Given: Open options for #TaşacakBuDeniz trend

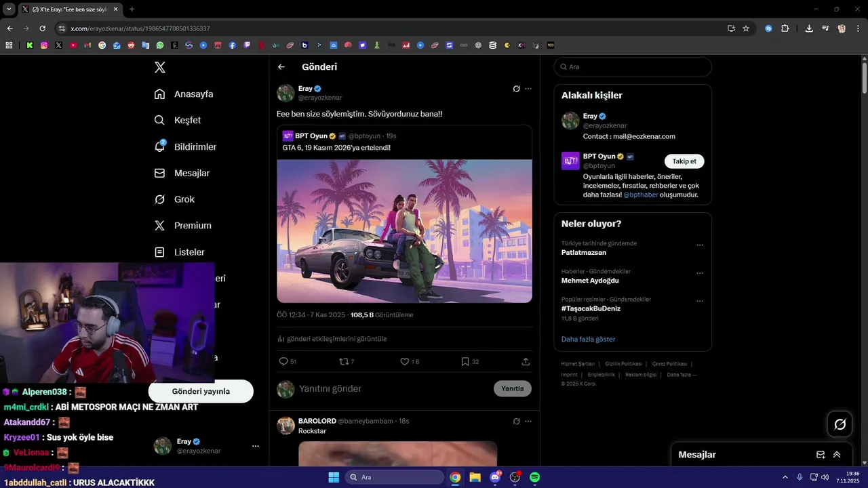Looking at the screenshot, I should 700,301.
